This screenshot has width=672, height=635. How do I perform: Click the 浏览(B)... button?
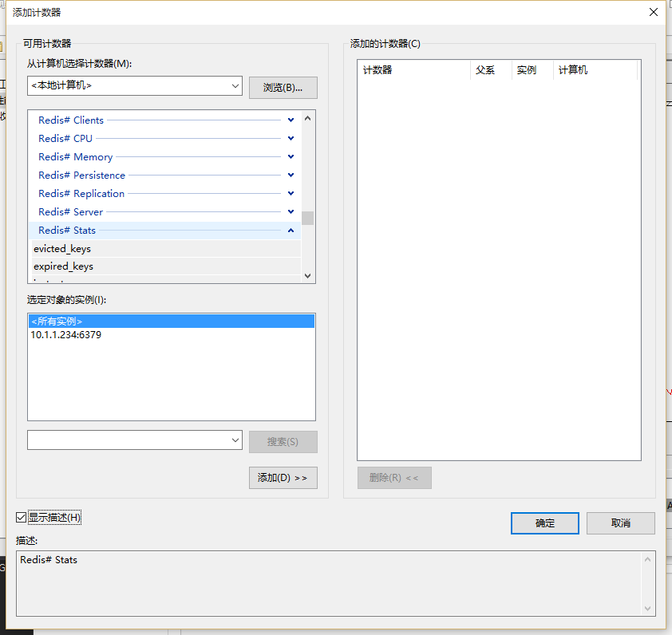[283, 88]
